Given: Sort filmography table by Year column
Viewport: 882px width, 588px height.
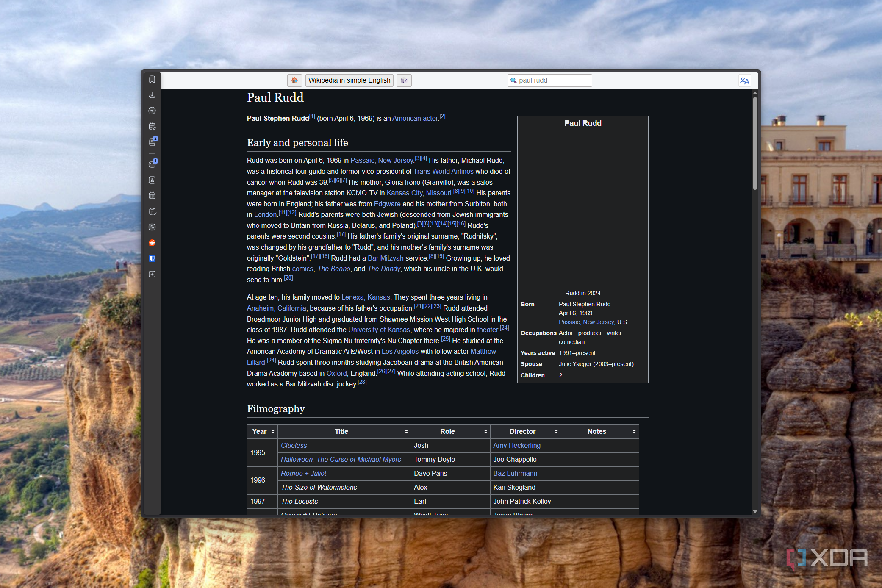Looking at the screenshot, I should (263, 431).
